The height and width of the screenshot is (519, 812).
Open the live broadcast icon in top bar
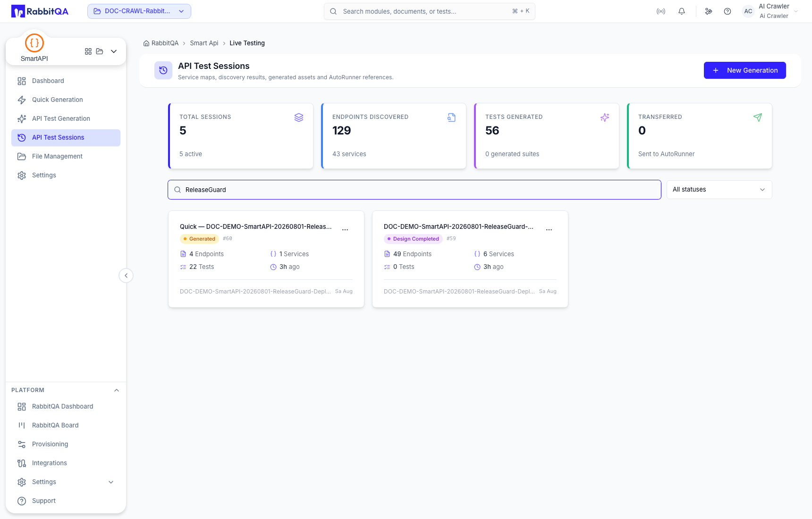661,11
